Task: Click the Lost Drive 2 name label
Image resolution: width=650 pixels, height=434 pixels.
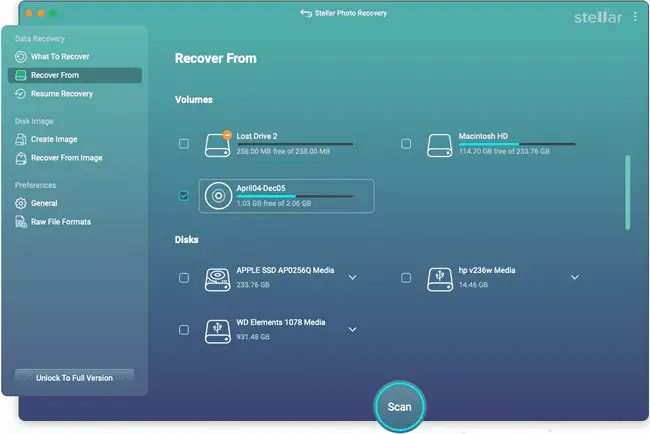Action: click(x=257, y=136)
